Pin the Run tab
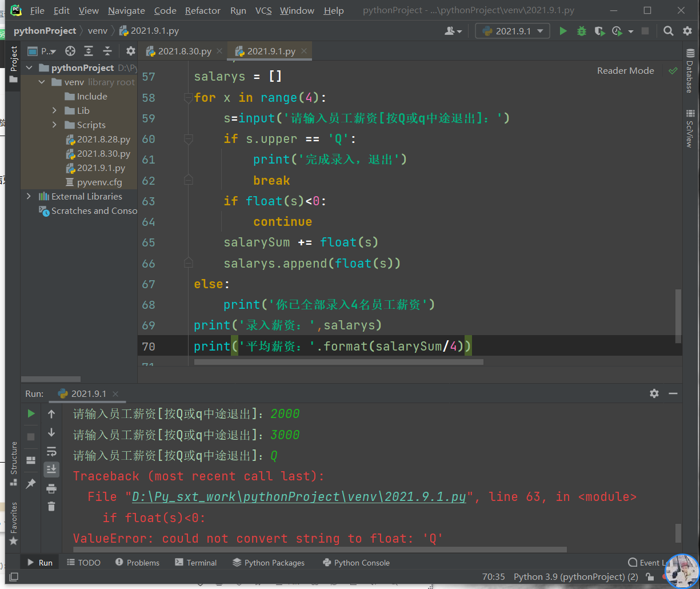The image size is (700, 589). (31, 484)
